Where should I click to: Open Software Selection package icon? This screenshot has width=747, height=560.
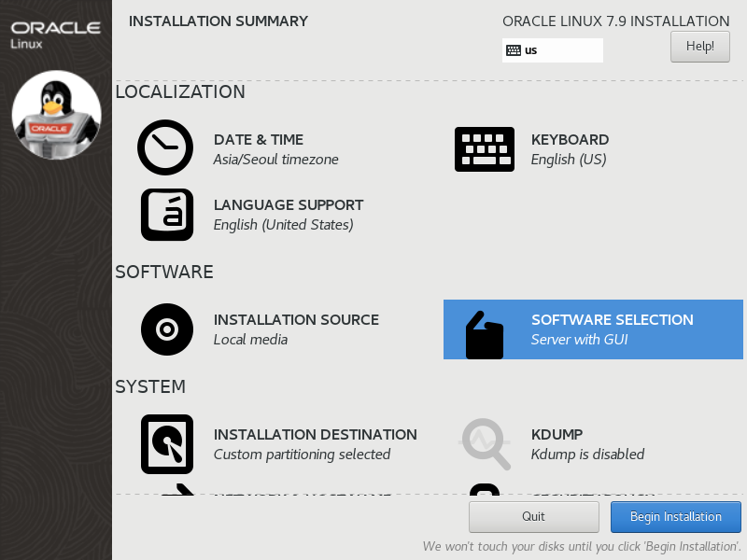(x=485, y=335)
